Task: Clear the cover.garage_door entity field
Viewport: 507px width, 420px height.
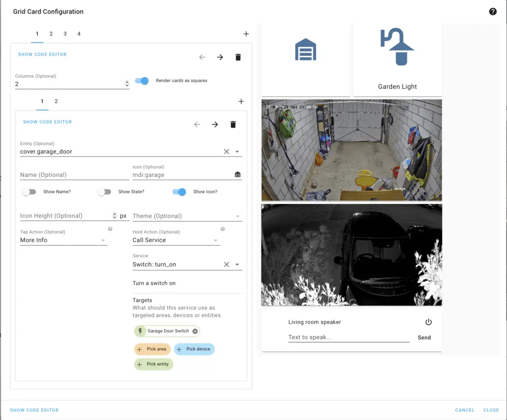Action: [226, 151]
